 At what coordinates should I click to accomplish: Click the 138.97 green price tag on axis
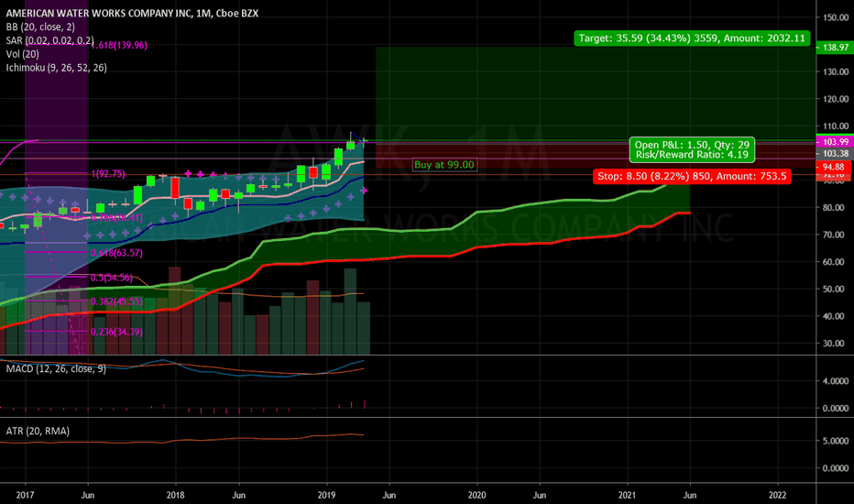coord(835,48)
